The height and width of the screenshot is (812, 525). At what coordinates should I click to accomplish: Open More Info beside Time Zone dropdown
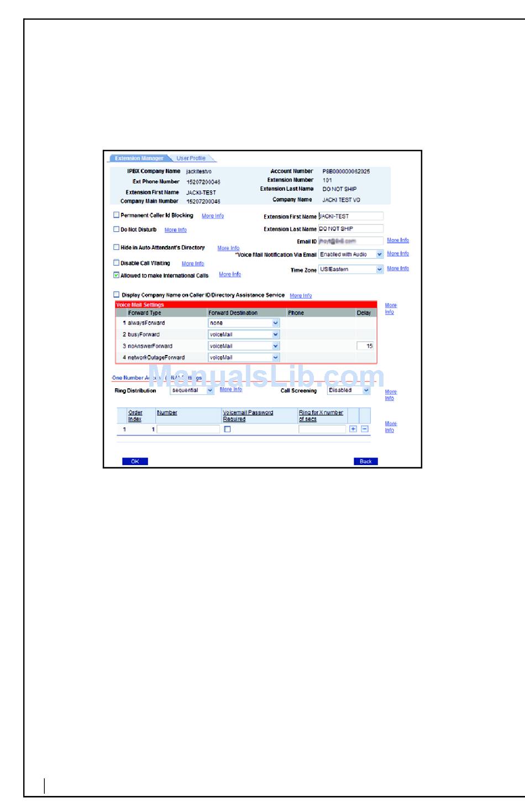click(398, 269)
